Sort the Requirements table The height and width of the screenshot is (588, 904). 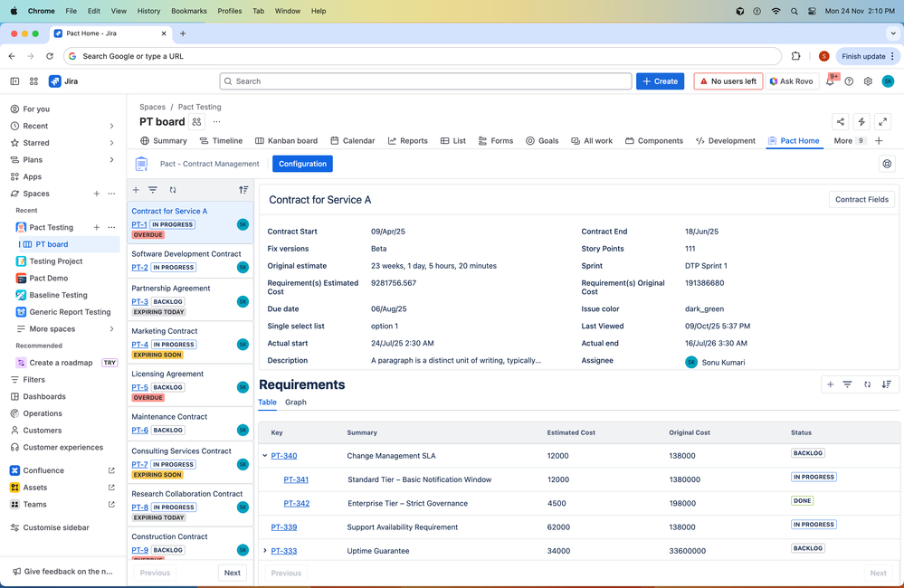886,384
